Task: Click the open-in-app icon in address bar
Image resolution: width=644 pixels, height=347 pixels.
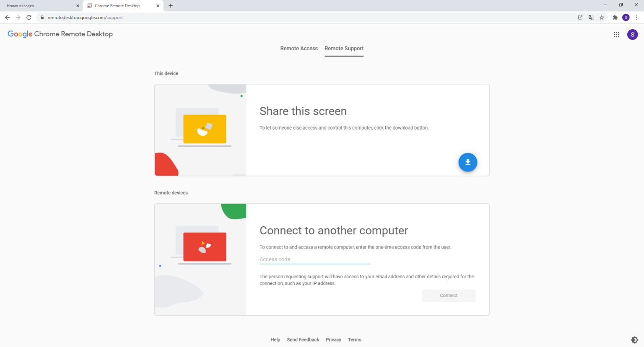Action: click(x=580, y=18)
